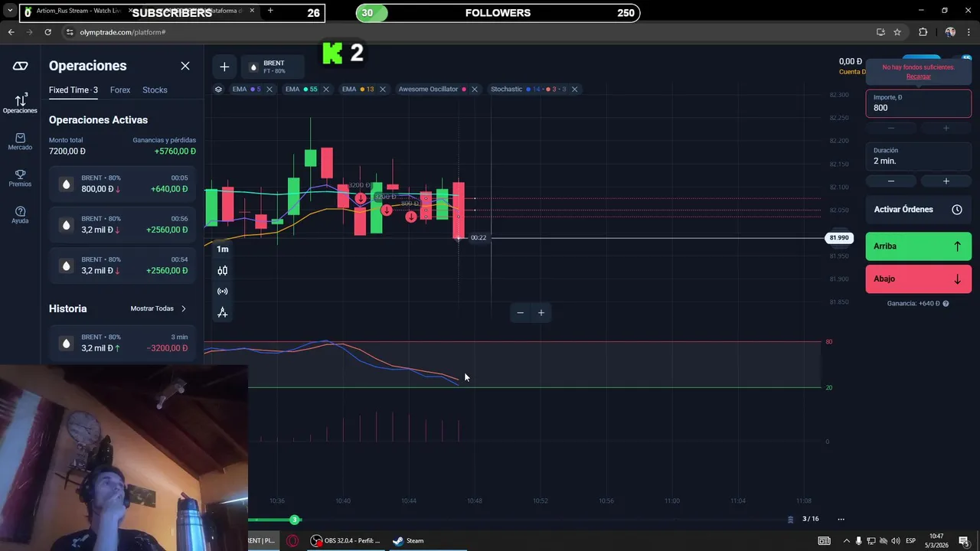Open Steam from the taskbar
Screen dimensions: 980x551
[x=408, y=540]
